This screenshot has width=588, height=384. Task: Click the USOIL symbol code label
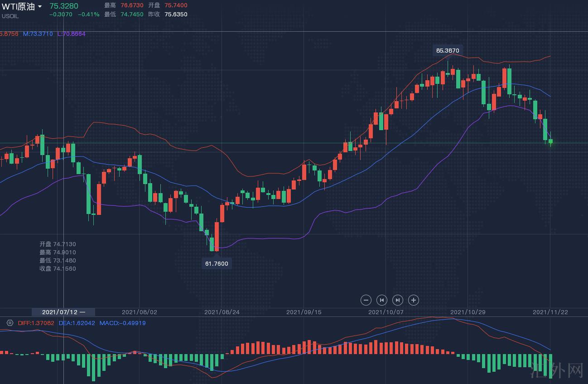point(10,16)
